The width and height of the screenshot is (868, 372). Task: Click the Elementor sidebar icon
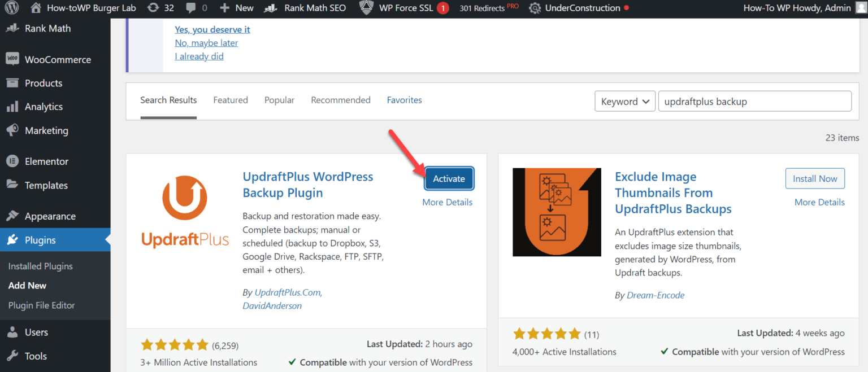coord(12,161)
